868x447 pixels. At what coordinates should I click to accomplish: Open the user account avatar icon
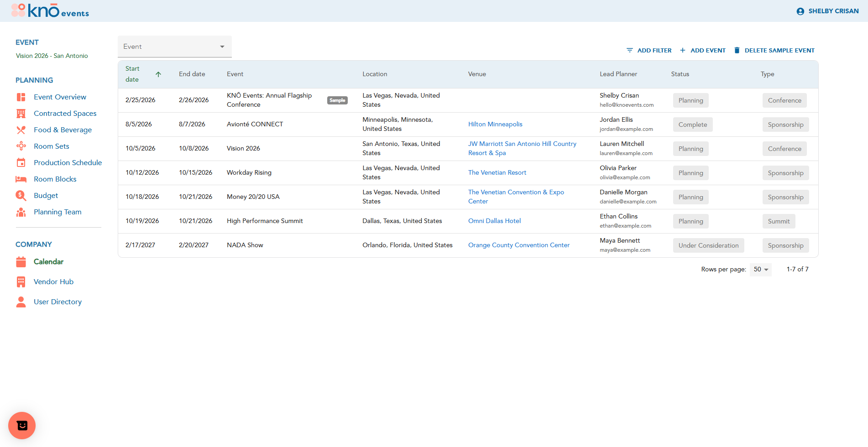pyautogui.click(x=800, y=11)
